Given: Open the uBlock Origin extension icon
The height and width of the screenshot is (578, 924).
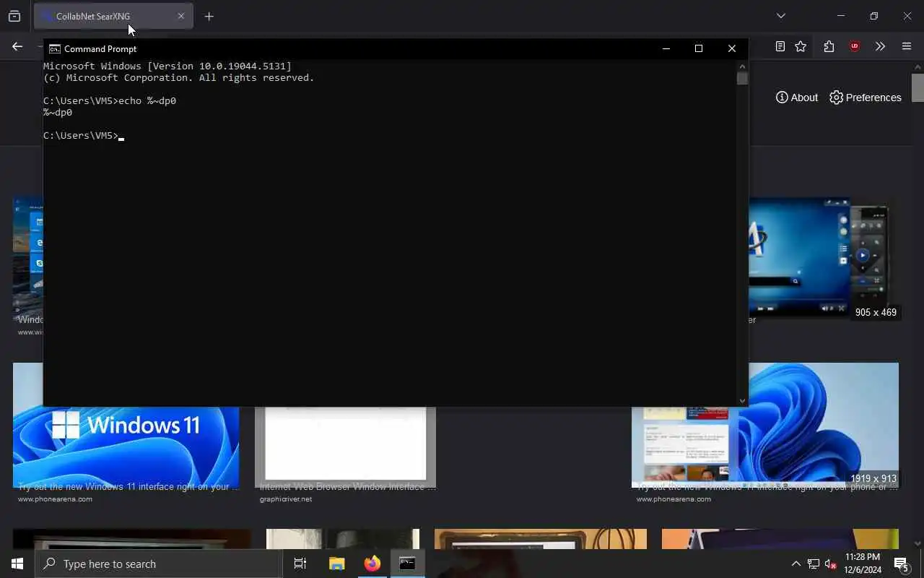Looking at the screenshot, I should coord(855,46).
